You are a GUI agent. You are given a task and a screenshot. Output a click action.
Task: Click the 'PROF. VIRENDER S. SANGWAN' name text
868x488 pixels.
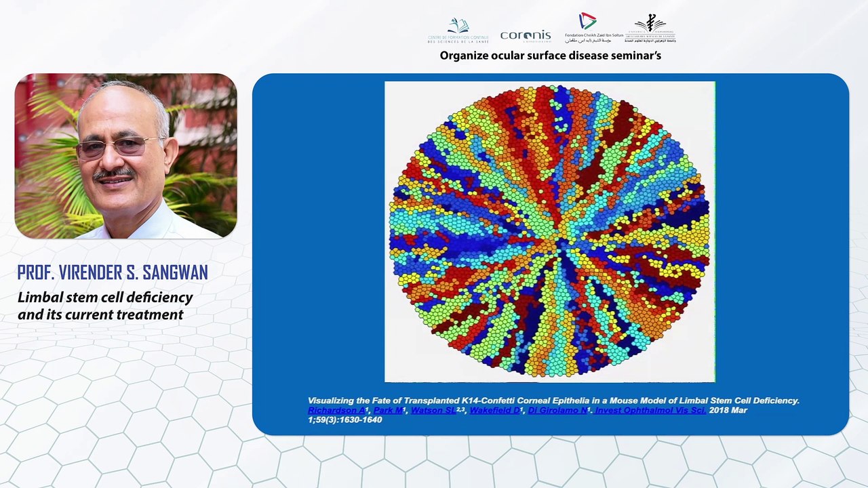coord(113,272)
